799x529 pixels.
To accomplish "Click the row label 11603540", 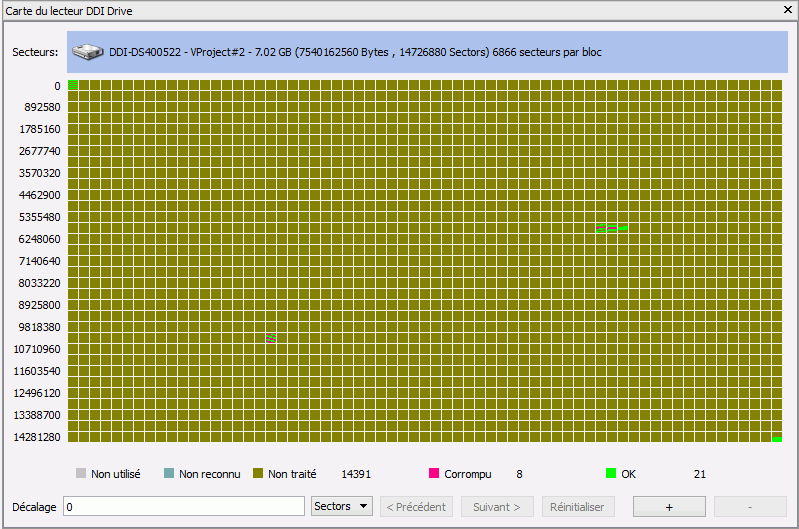I will point(37,371).
